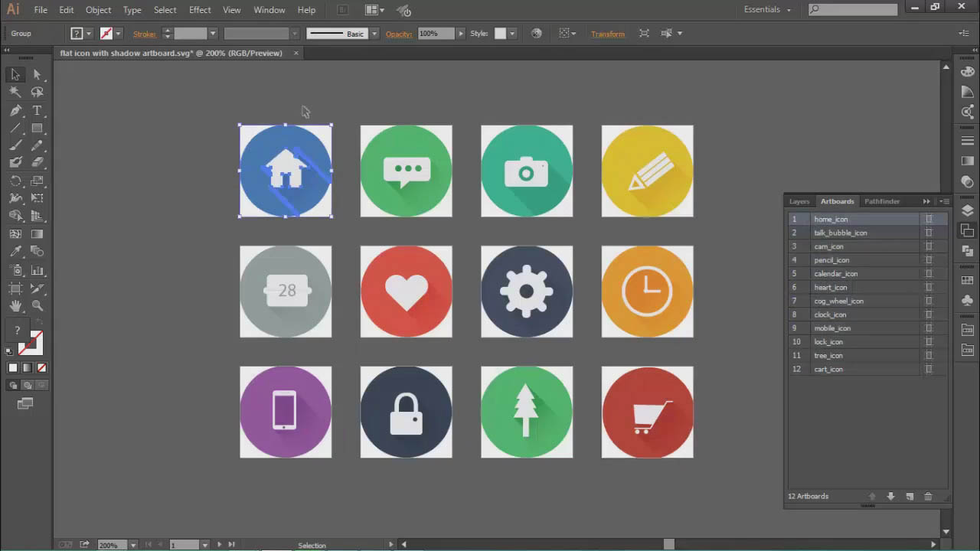Select the Pen tool
980x551 pixels.
(x=15, y=111)
